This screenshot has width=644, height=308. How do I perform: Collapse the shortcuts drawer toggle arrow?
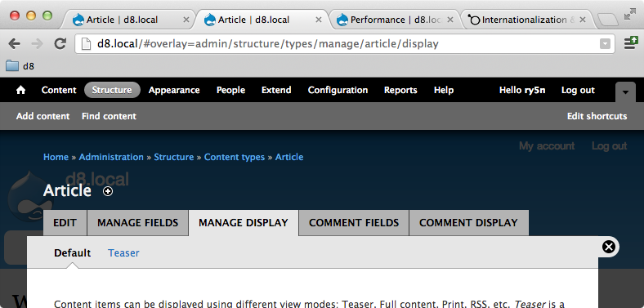(x=625, y=92)
